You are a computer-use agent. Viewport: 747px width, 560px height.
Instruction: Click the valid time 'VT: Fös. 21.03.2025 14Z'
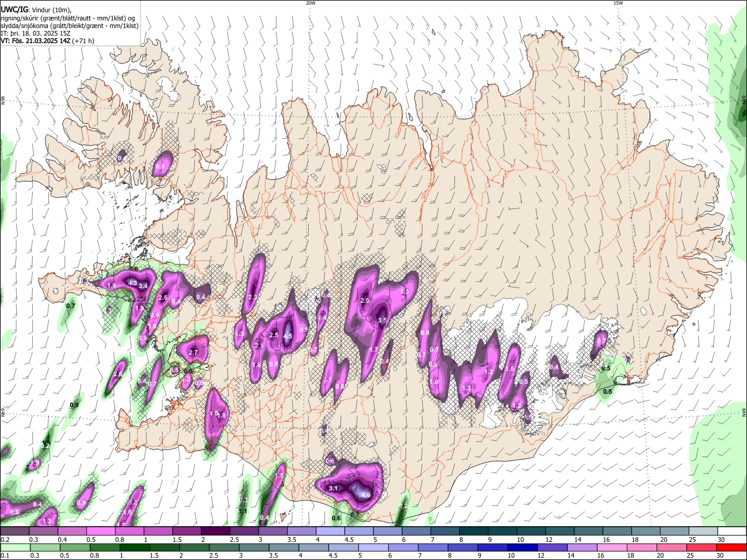click(x=35, y=41)
